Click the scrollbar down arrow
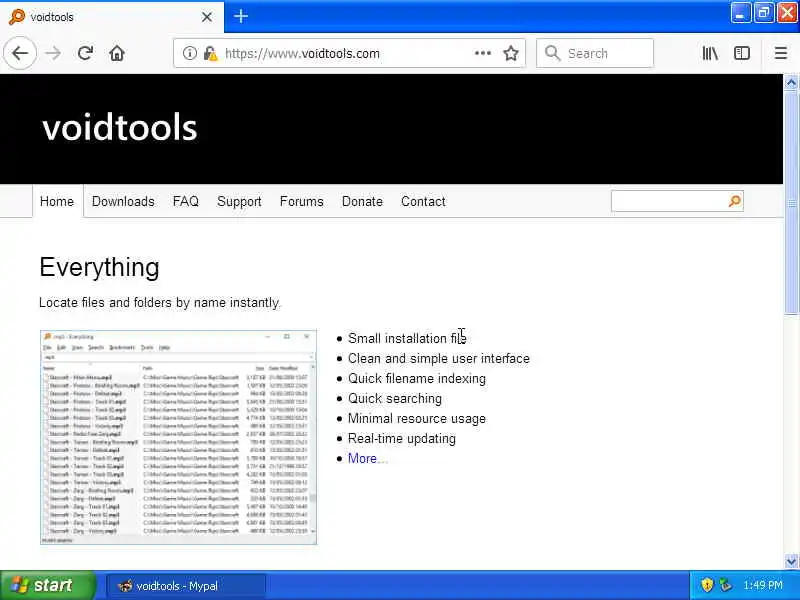Viewport: 800px width, 600px height. click(791, 561)
